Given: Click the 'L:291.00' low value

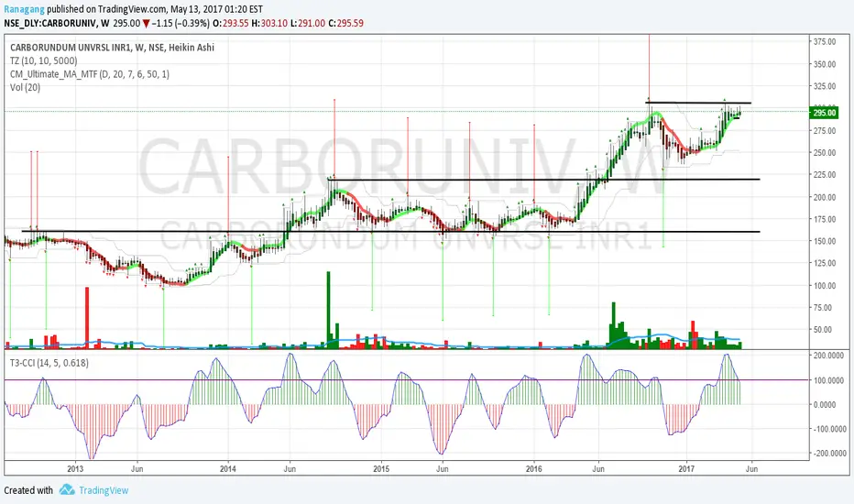Looking at the screenshot, I should [x=308, y=24].
